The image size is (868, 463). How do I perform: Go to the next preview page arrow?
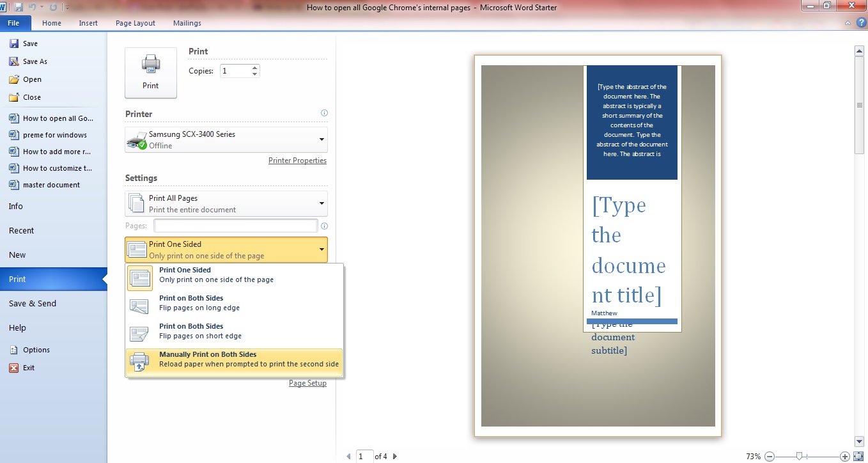395,456
